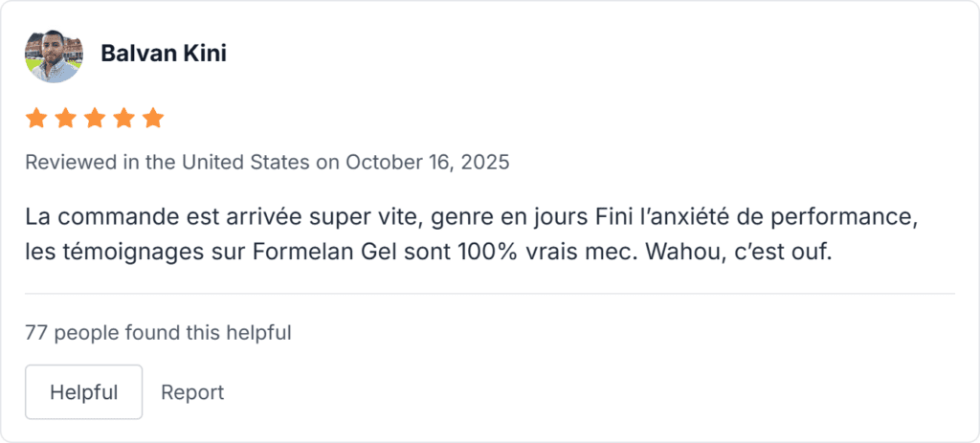Click the "77 people found this helpful" text
The height and width of the screenshot is (443, 980).
158,333
